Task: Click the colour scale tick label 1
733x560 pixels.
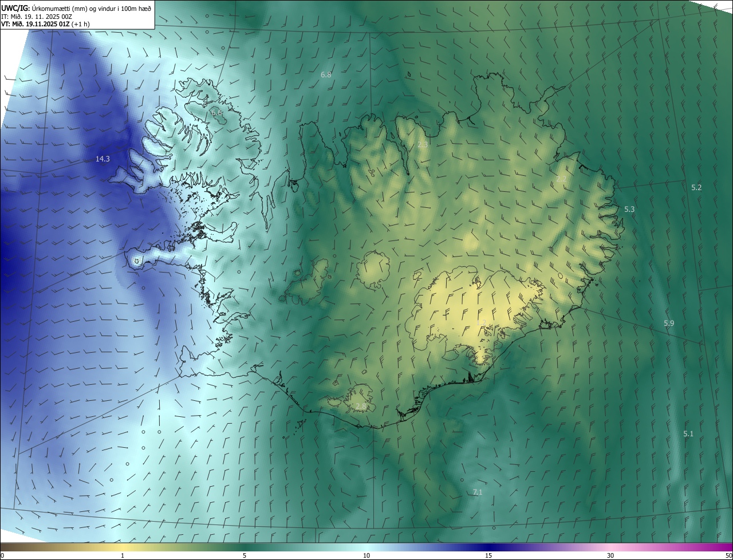Action: click(x=123, y=555)
